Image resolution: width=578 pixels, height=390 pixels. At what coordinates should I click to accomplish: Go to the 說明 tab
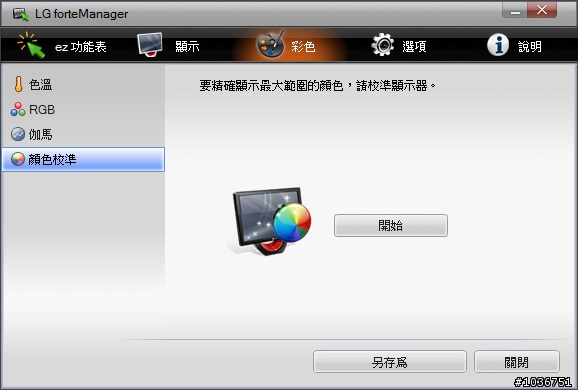515,46
